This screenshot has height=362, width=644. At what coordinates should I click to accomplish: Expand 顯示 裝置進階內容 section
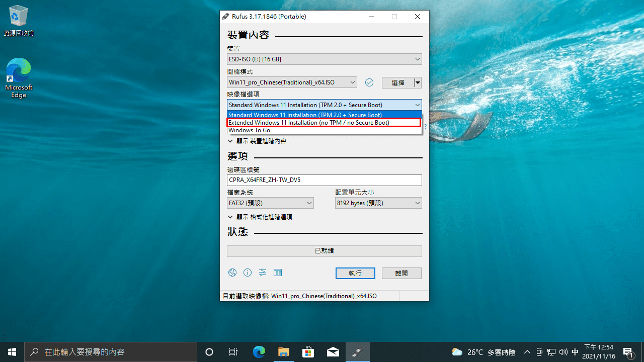257,141
